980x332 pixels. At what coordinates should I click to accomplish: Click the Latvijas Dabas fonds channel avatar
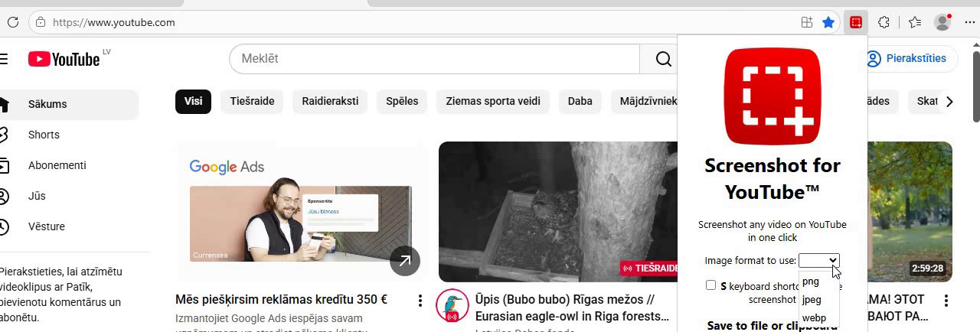pos(452,306)
